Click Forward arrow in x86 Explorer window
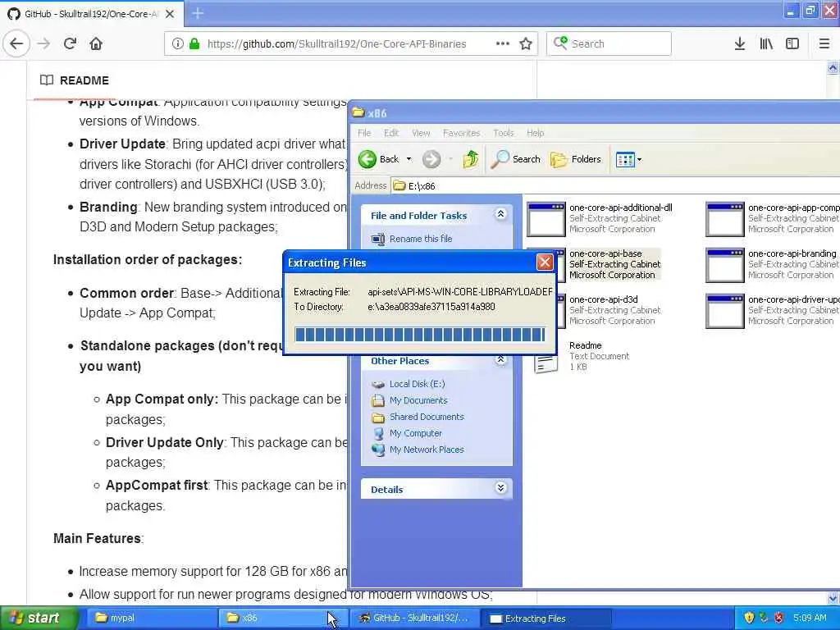The image size is (840, 630). [431, 159]
